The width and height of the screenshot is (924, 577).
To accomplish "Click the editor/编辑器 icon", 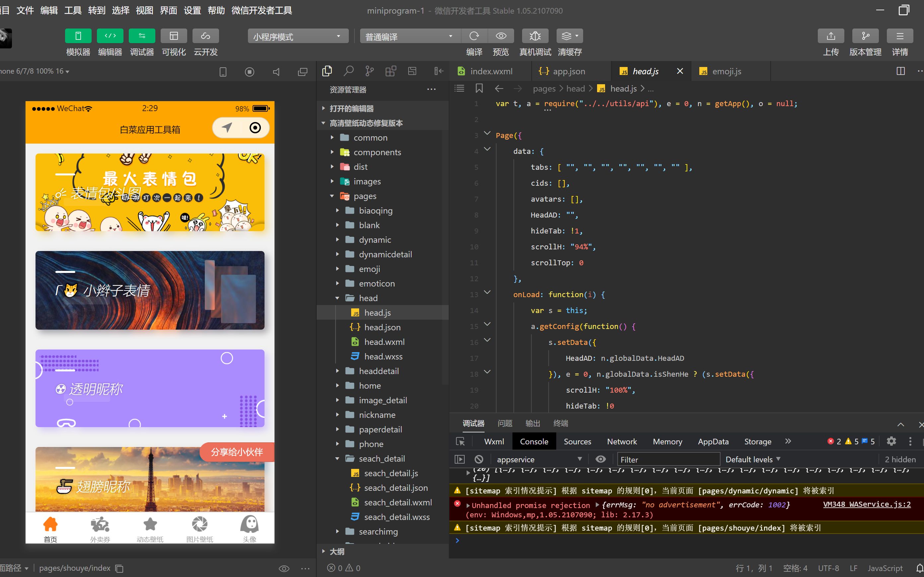I will pyautogui.click(x=110, y=36).
